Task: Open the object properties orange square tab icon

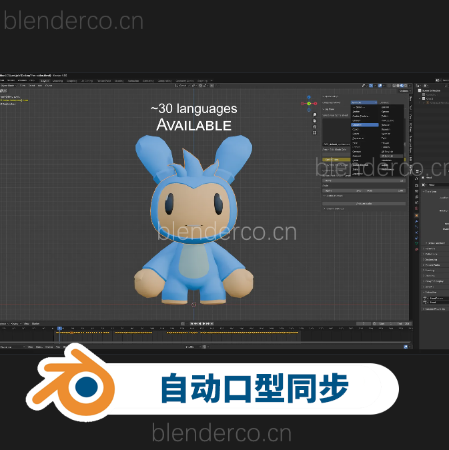Action: [x=416, y=216]
